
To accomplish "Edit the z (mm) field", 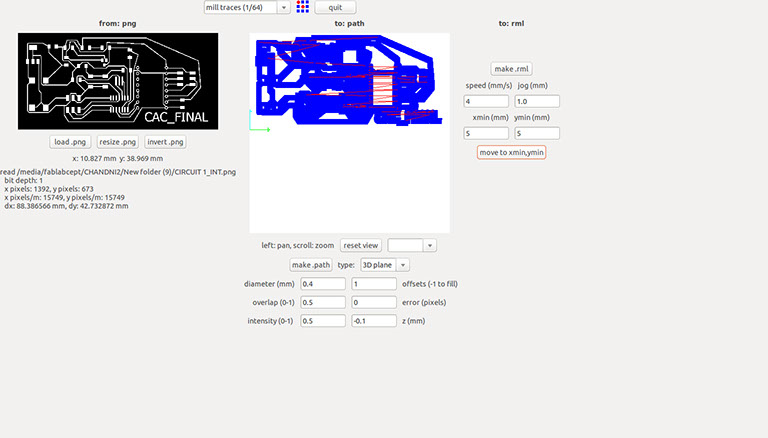I will (374, 321).
